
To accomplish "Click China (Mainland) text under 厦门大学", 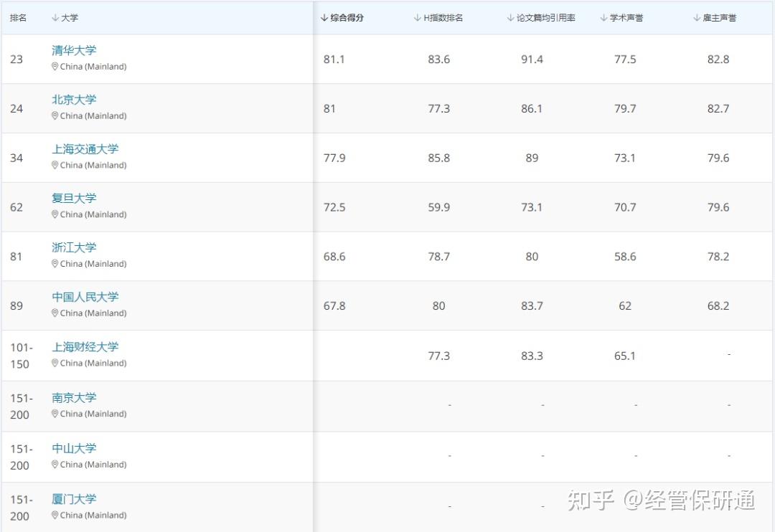I will click(93, 516).
